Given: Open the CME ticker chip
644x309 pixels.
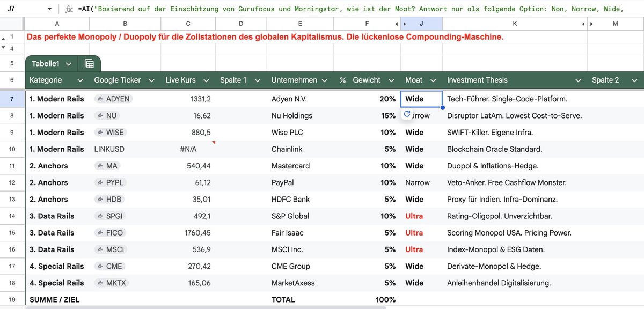Looking at the screenshot, I should coord(109,266).
